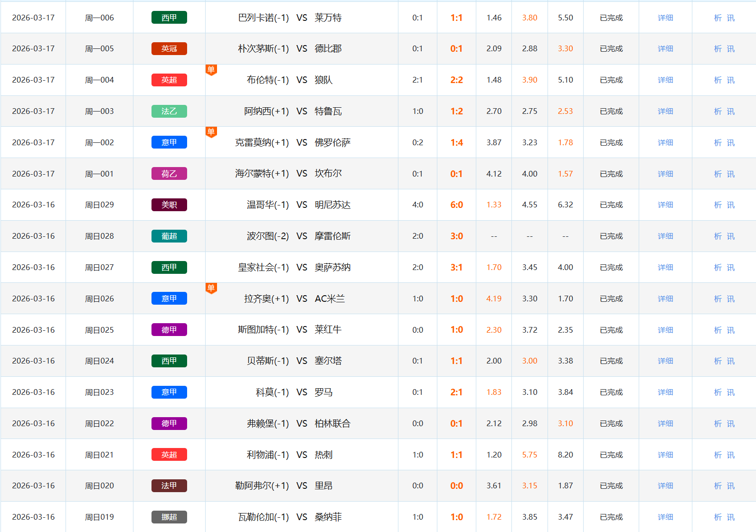The image size is (756, 532).
Task: Click the 单 badge on the 克雷莫纳 vs 佛罗伦萨 row
Action: click(x=211, y=131)
